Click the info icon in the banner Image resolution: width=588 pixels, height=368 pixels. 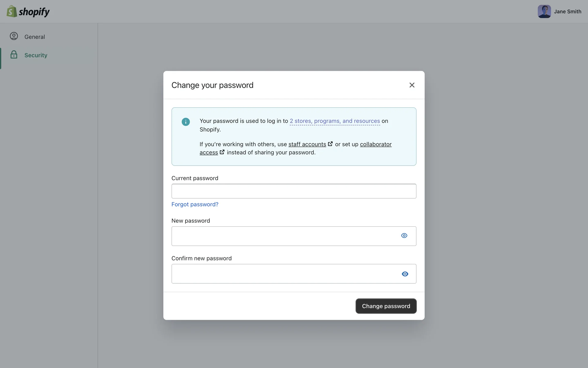pyautogui.click(x=186, y=122)
